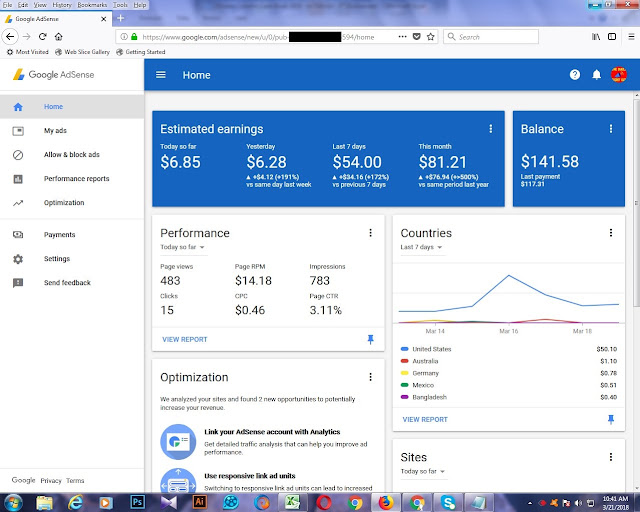Expand the Countries 'Last 7 days' dropdown

click(422, 247)
